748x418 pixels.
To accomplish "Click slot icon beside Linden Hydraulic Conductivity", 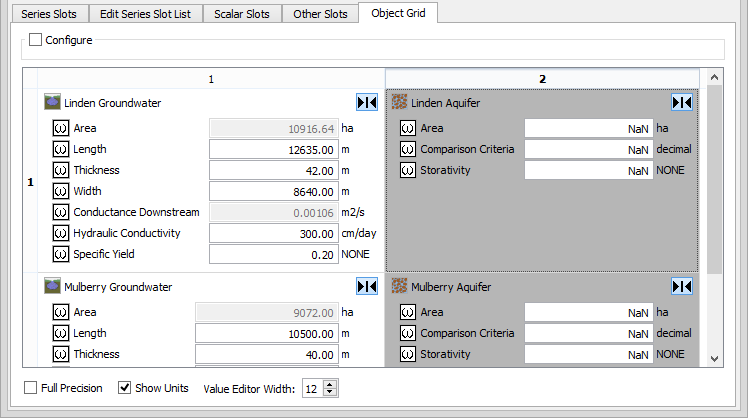I will [x=60, y=233].
